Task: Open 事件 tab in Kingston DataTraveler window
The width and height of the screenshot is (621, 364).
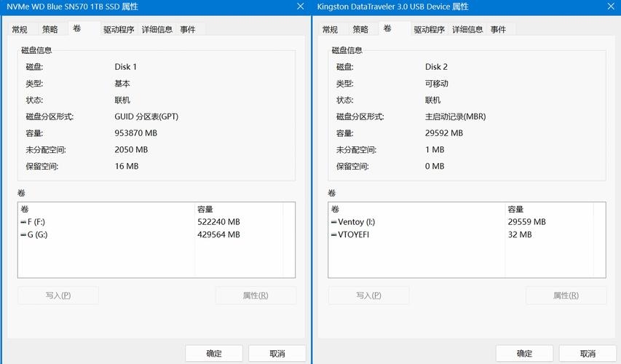Action: (498, 29)
